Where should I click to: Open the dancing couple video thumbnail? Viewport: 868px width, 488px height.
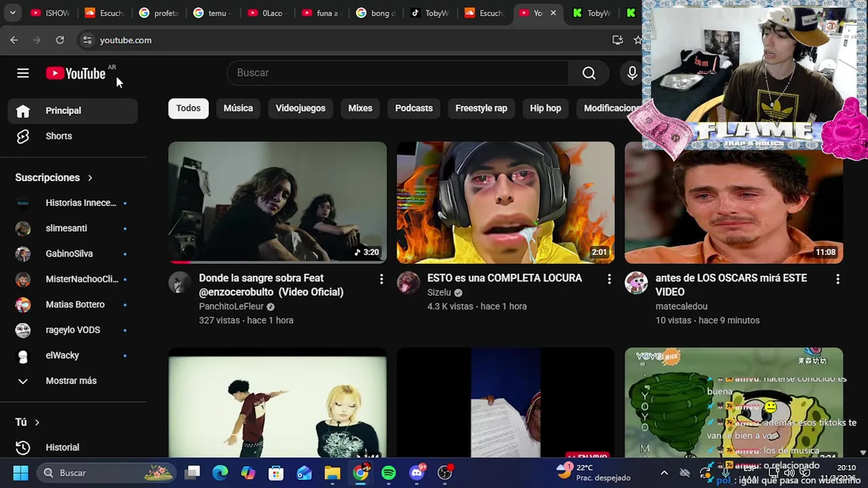pyautogui.click(x=277, y=404)
